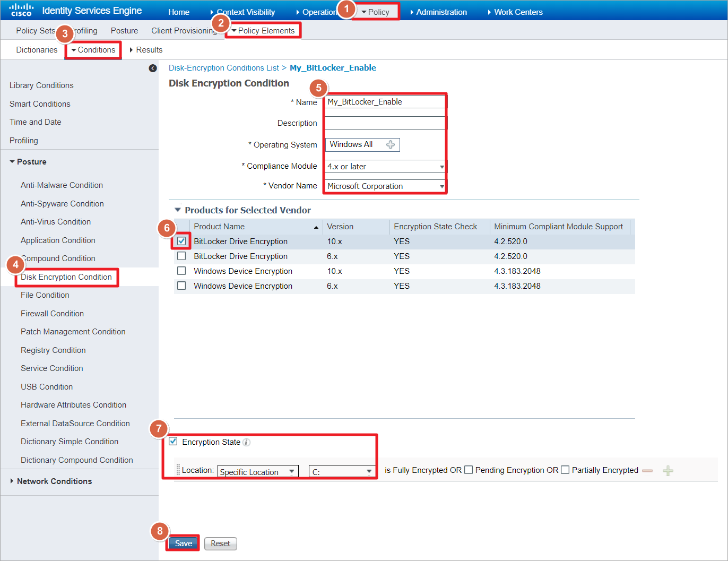Expand the Results submenu
The width and height of the screenshot is (728, 561).
[x=146, y=50]
